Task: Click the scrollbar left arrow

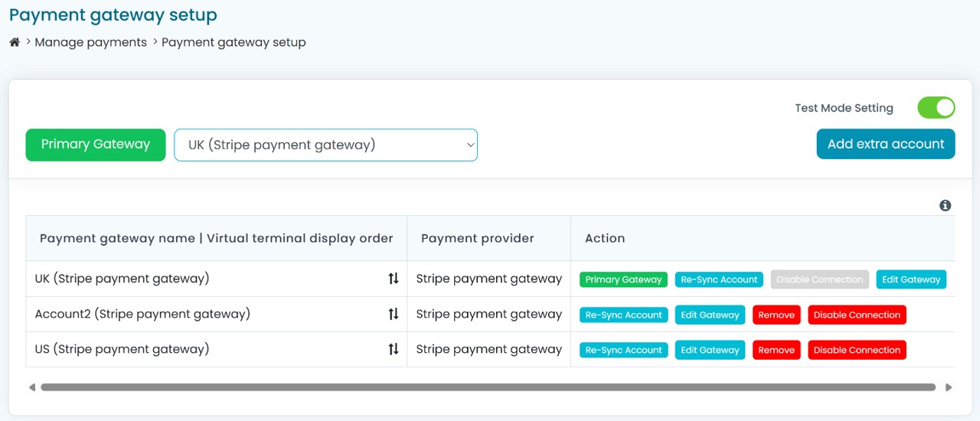Action: click(32, 387)
